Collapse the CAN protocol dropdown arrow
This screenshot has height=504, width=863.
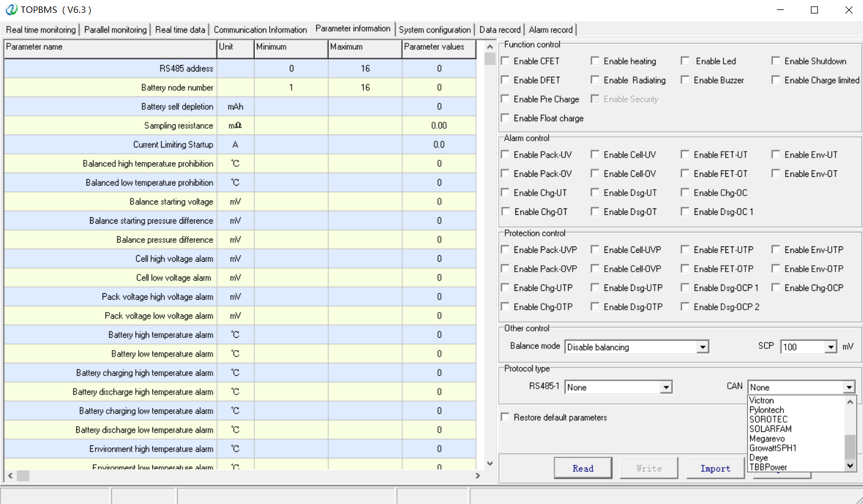pyautogui.click(x=849, y=388)
